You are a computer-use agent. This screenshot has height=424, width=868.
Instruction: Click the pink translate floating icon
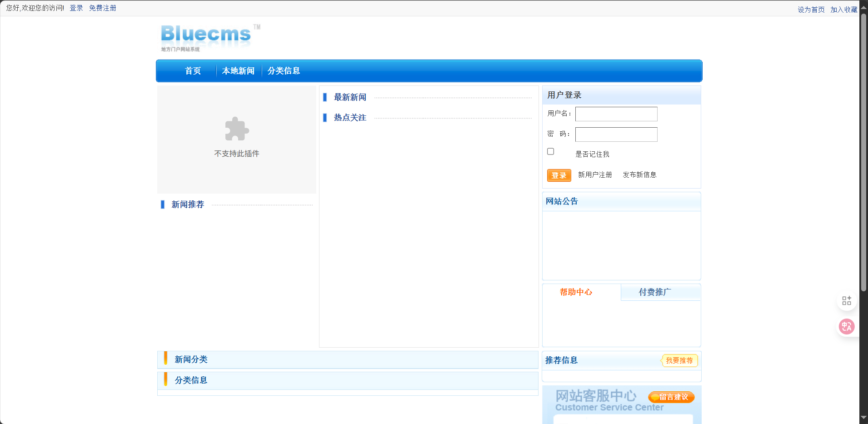[846, 326]
